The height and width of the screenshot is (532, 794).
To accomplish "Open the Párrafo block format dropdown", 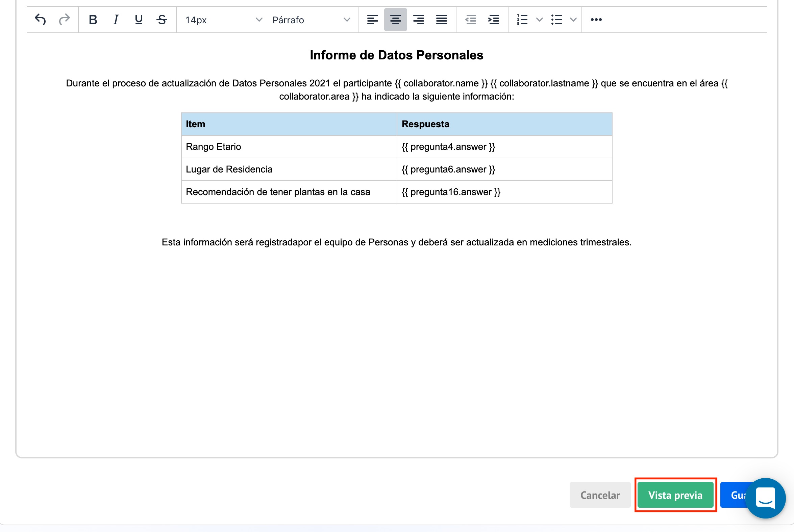I will 311,20.
